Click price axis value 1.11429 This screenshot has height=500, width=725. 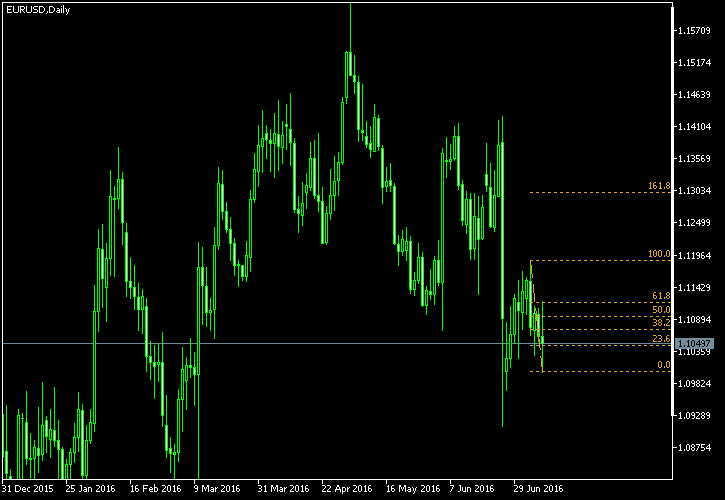694,288
